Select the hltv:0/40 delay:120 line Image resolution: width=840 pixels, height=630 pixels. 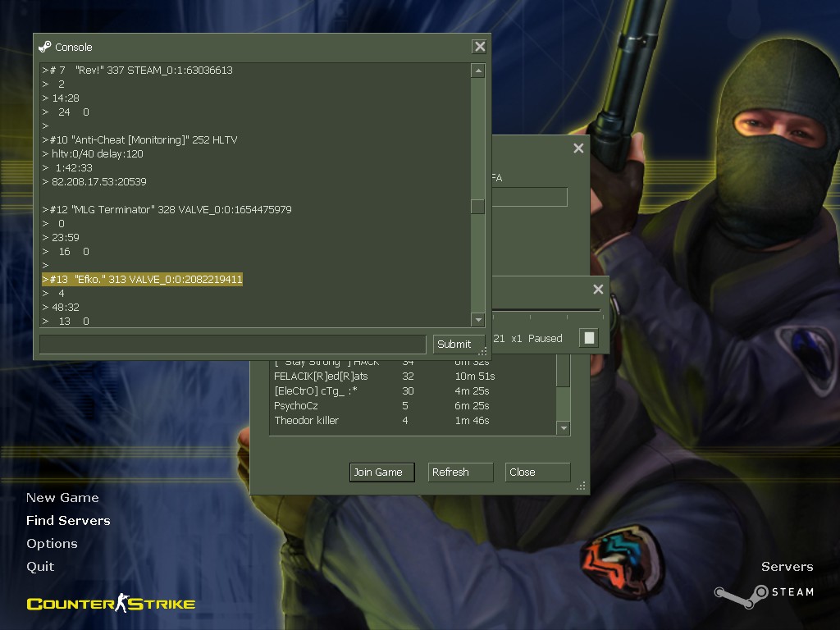(93, 153)
